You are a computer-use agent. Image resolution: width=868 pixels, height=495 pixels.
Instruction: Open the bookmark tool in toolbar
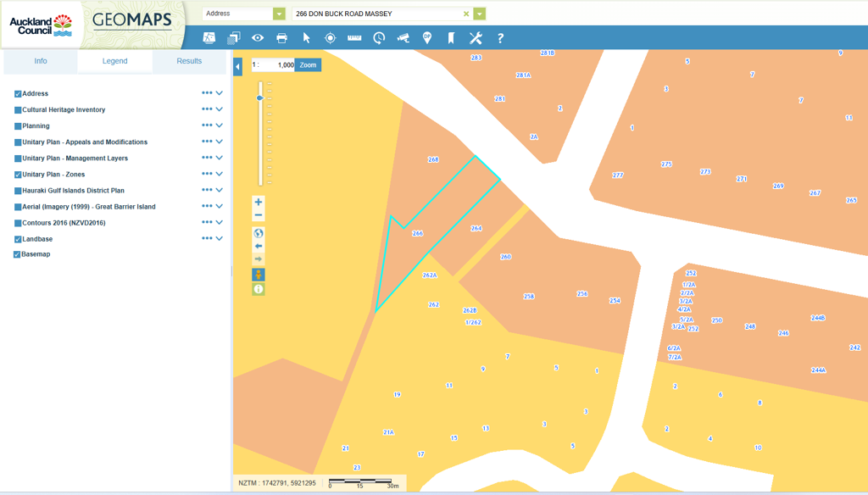(451, 38)
